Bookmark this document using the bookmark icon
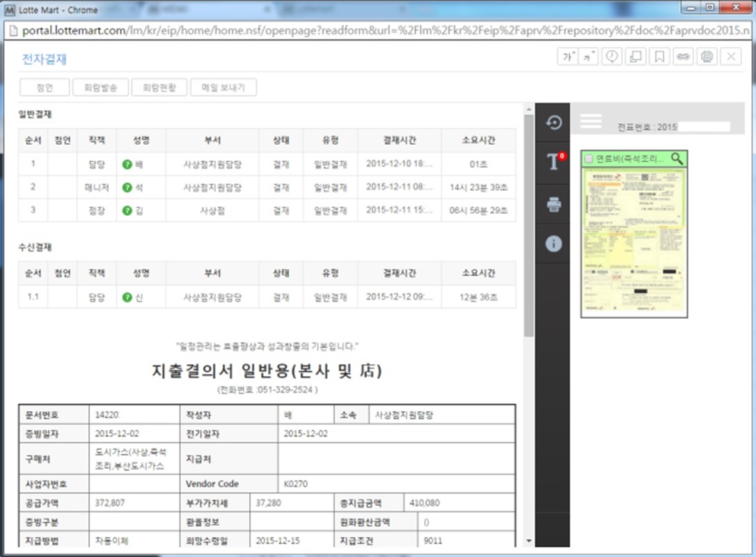 (x=660, y=56)
